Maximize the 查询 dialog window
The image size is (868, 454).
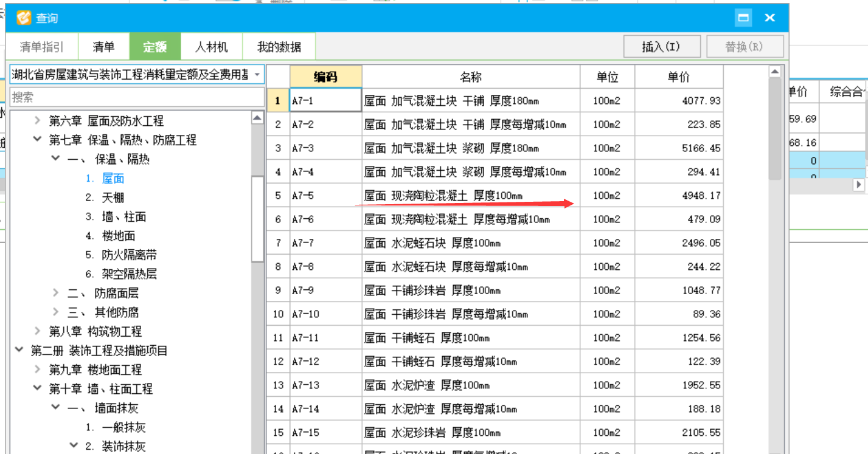point(743,18)
